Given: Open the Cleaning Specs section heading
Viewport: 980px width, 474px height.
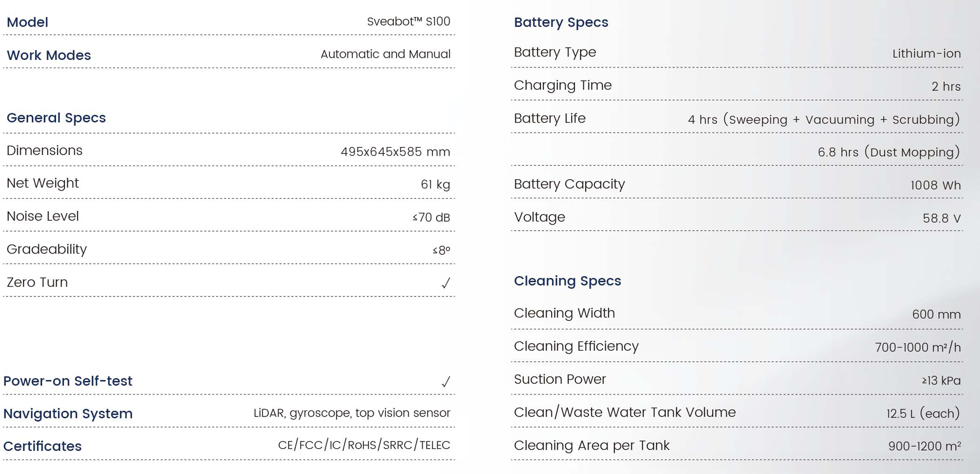Looking at the screenshot, I should (567, 281).
